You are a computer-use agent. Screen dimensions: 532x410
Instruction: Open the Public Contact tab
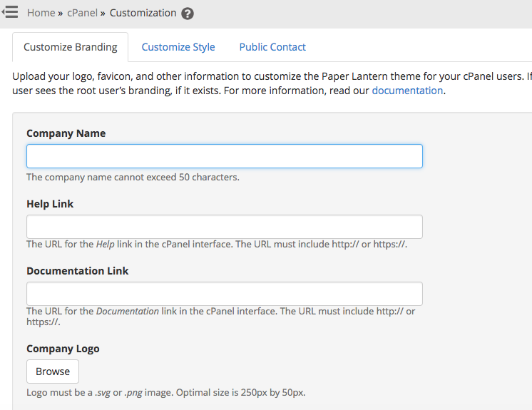point(272,47)
